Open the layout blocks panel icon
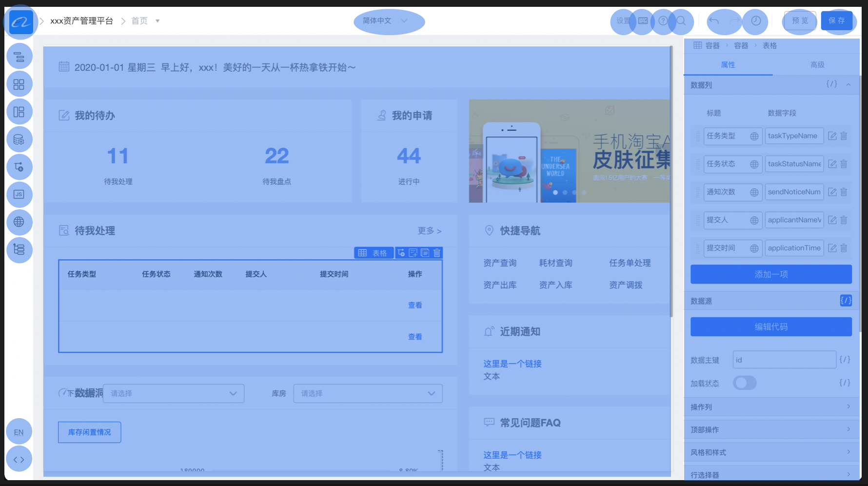Image resolution: width=868 pixels, height=486 pixels. 19,112
